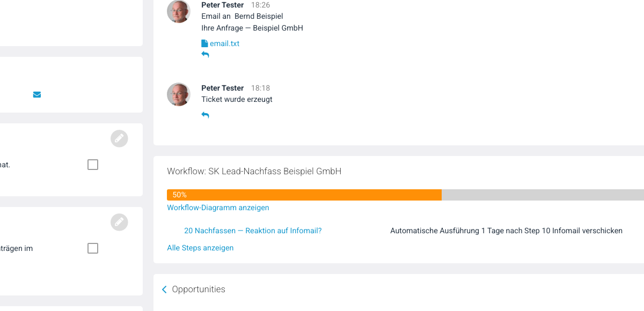This screenshot has height=311, width=644.
Task: Expand all steps via 'Alle Steps anzeigen'
Action: (x=200, y=248)
